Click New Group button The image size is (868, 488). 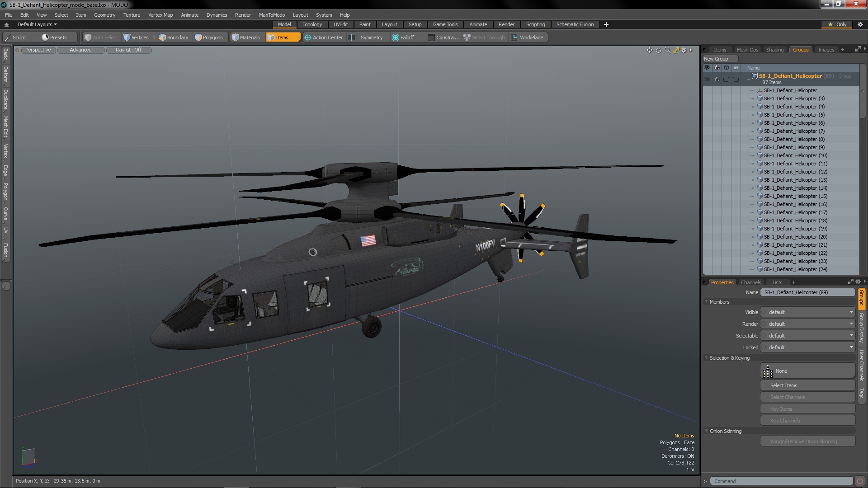point(720,59)
